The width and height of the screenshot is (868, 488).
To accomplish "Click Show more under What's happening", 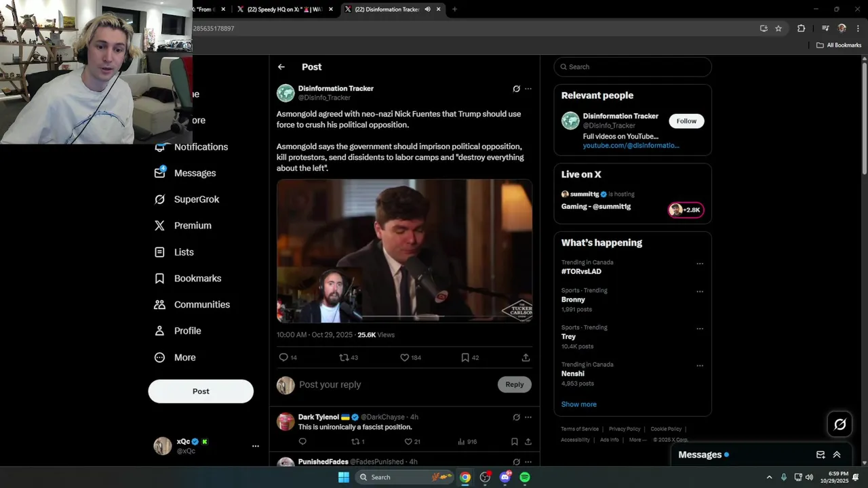I will tap(578, 405).
